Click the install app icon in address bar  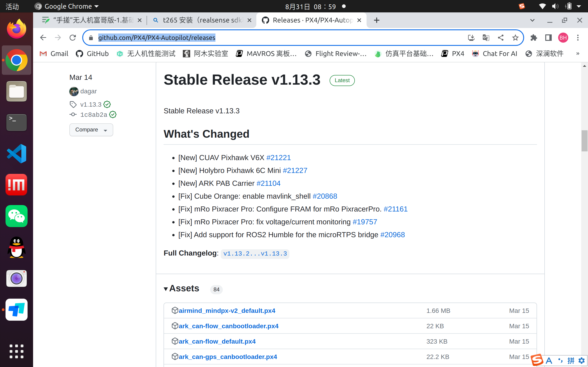coord(471,38)
